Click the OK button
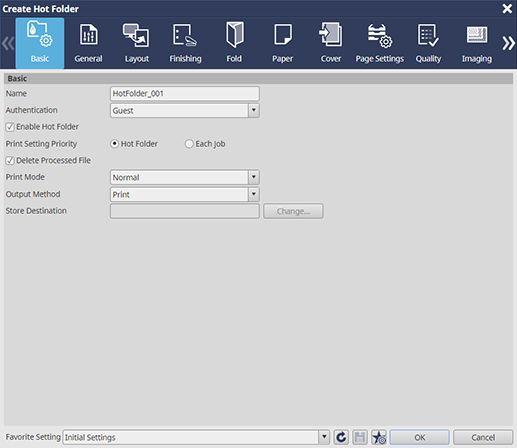The height and width of the screenshot is (448, 517). pos(419,437)
